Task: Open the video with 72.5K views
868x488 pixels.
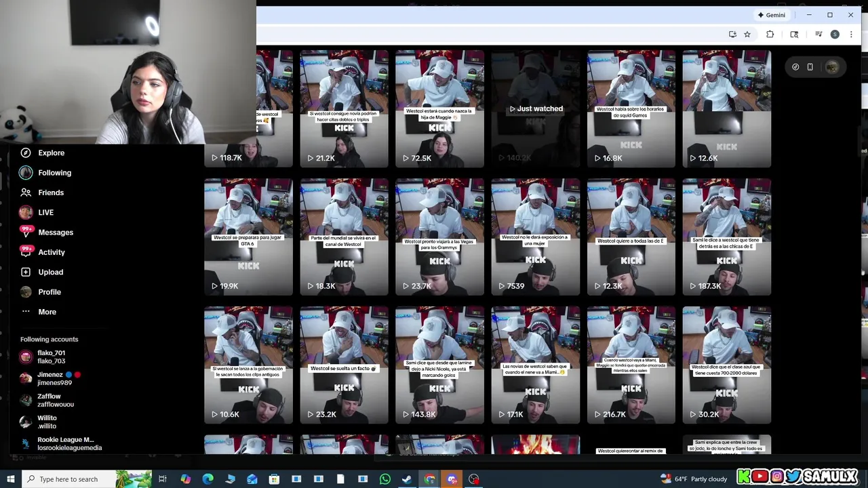Action: tap(439, 108)
